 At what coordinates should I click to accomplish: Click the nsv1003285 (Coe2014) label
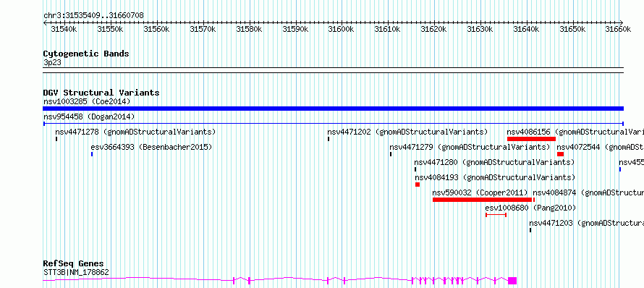87,101
